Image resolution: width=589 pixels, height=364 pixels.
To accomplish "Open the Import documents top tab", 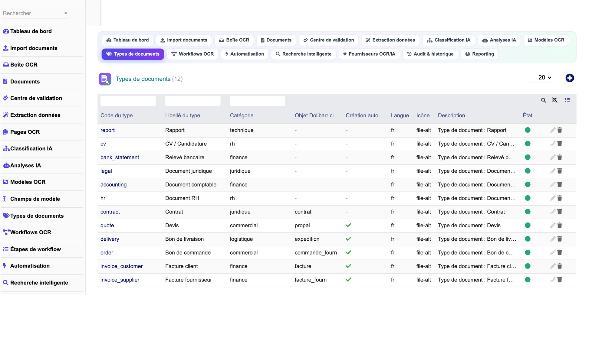I will pos(184,40).
